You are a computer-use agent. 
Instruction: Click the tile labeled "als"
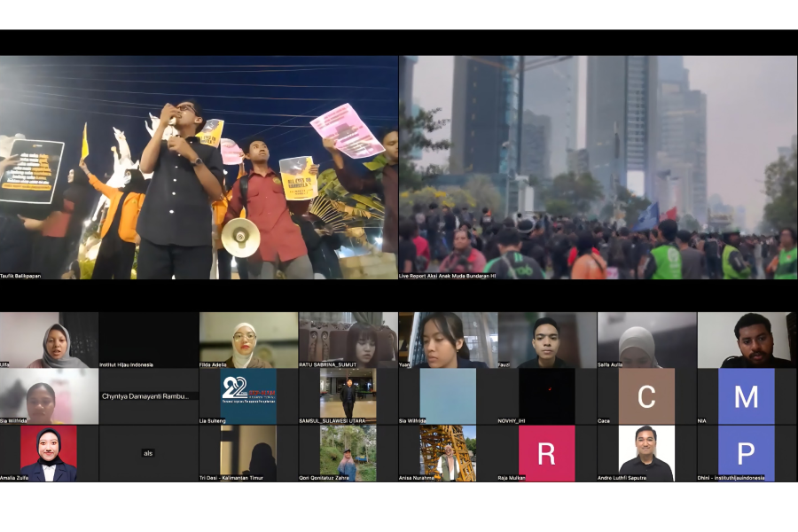(149, 454)
